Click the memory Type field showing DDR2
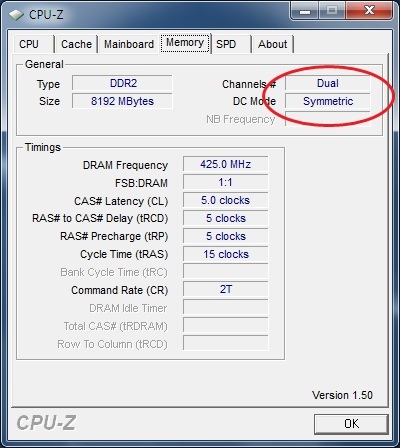 122,83
